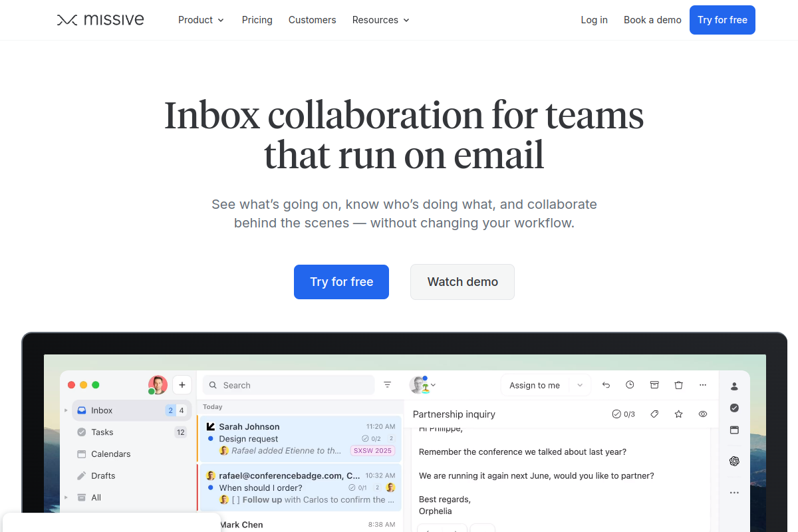Click the Watch demo button
The image size is (798, 532).
[462, 282]
